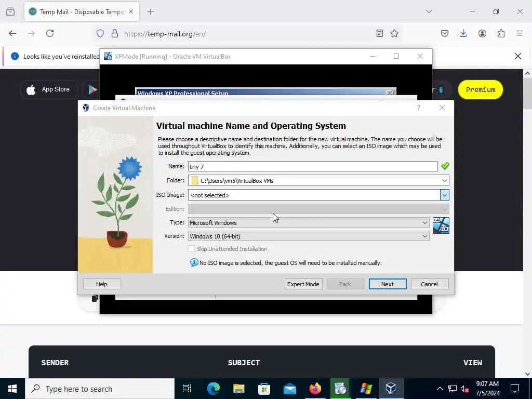Open Mail app from taskbar
Image resolution: width=532 pixels, height=399 pixels.
tap(290, 389)
